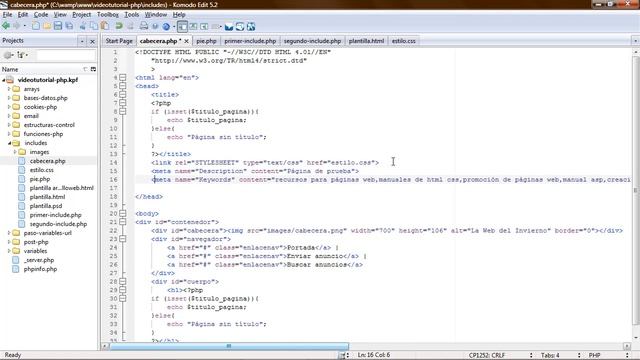Select pie.php in project tree

click(40, 179)
